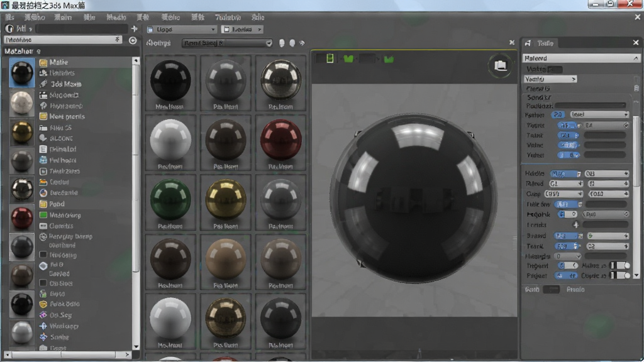This screenshot has height=362, width=644.
Task: Click the plus icon in the right panel 'Lorids' row
Action: 576,224
